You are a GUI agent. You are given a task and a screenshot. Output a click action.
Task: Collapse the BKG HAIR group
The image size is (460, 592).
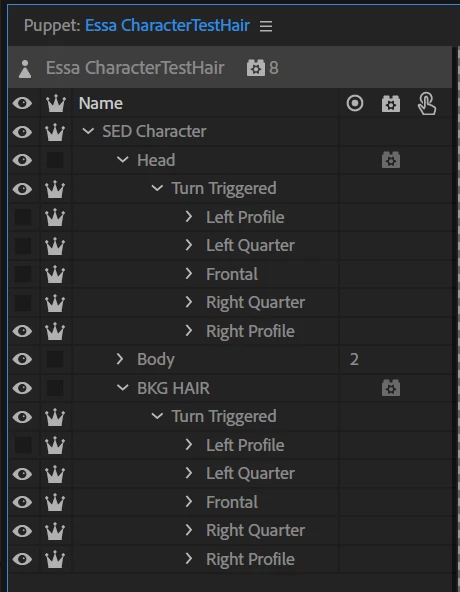click(x=122, y=388)
